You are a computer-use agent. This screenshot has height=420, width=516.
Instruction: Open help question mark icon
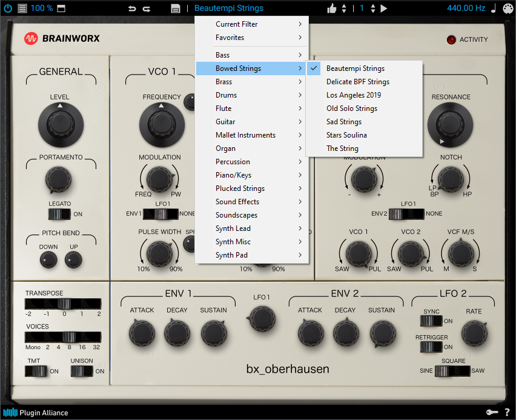point(507,412)
